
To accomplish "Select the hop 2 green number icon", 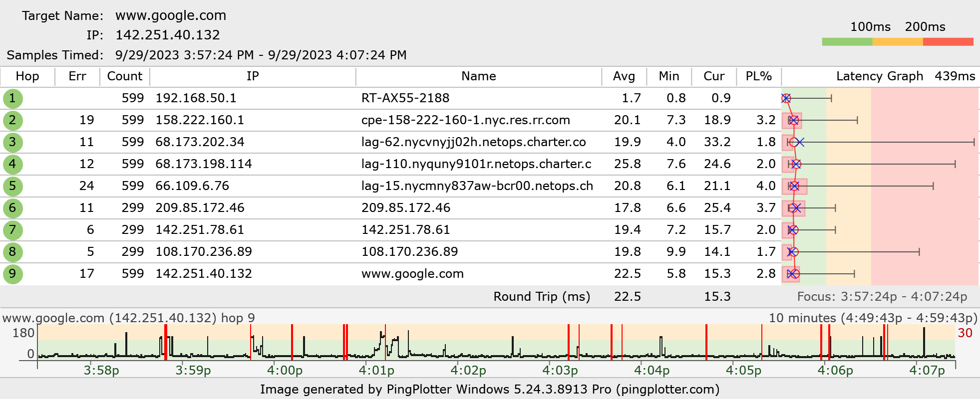I will point(12,120).
